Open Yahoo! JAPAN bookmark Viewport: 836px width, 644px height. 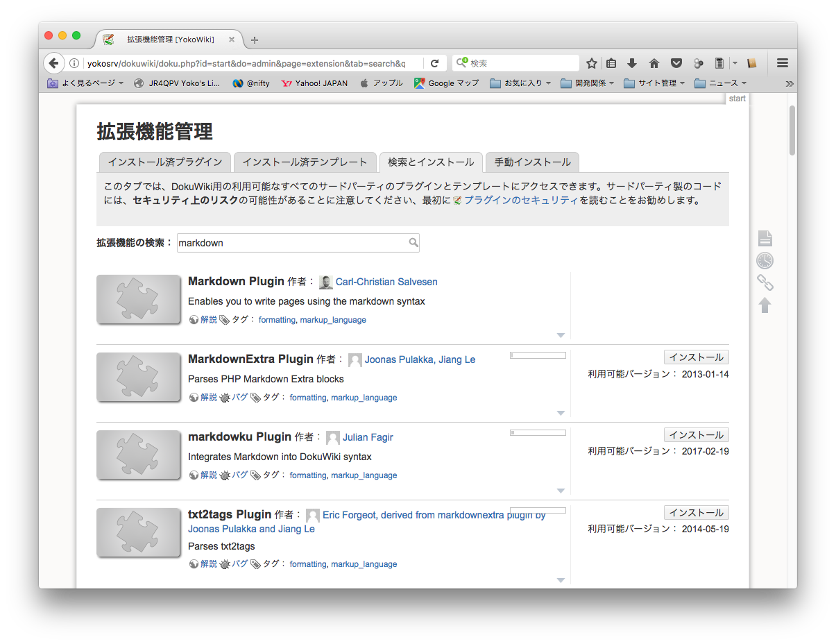pos(314,83)
